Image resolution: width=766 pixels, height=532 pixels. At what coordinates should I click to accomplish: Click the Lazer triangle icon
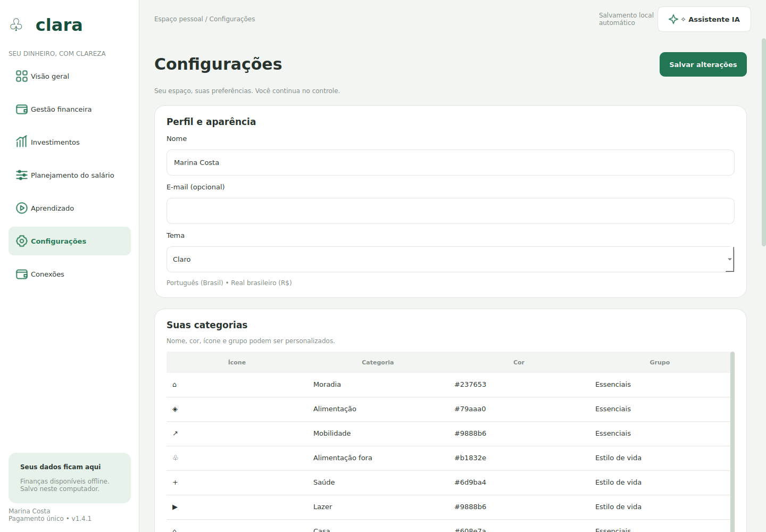point(175,507)
